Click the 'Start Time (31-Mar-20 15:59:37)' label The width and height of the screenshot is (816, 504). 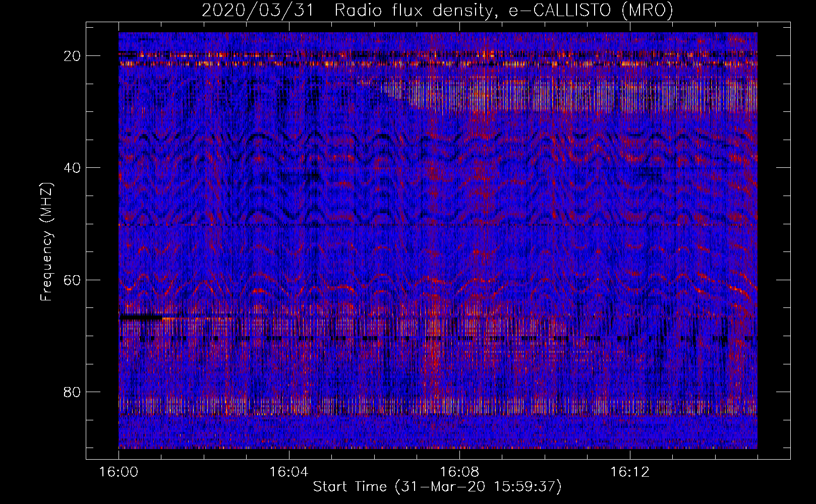[x=437, y=487]
